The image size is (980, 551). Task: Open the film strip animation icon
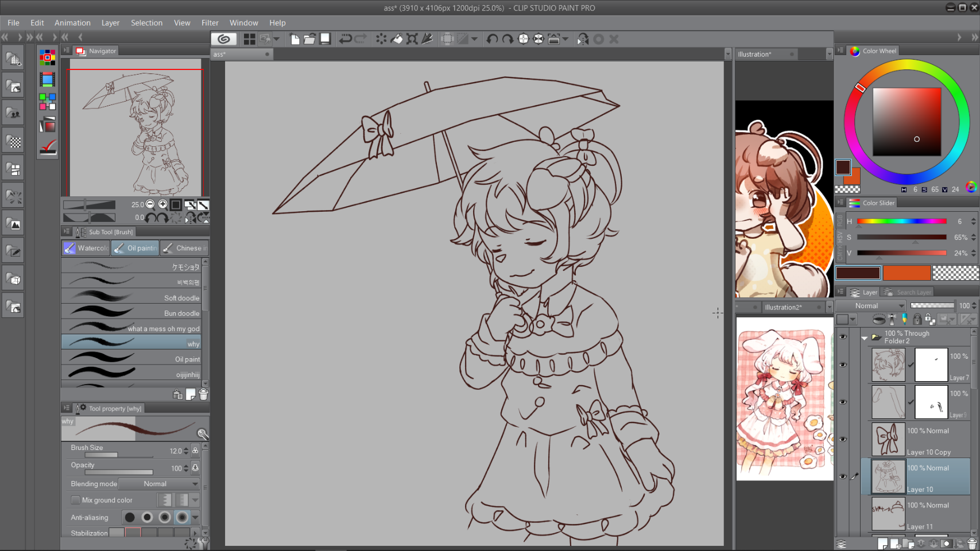[48, 79]
